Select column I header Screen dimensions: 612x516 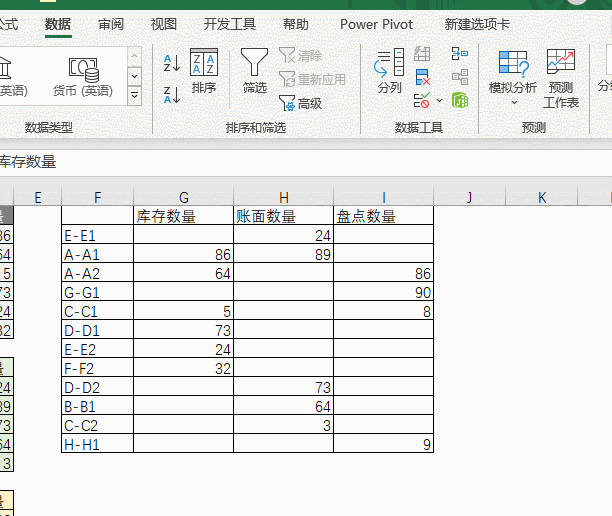click(x=383, y=197)
